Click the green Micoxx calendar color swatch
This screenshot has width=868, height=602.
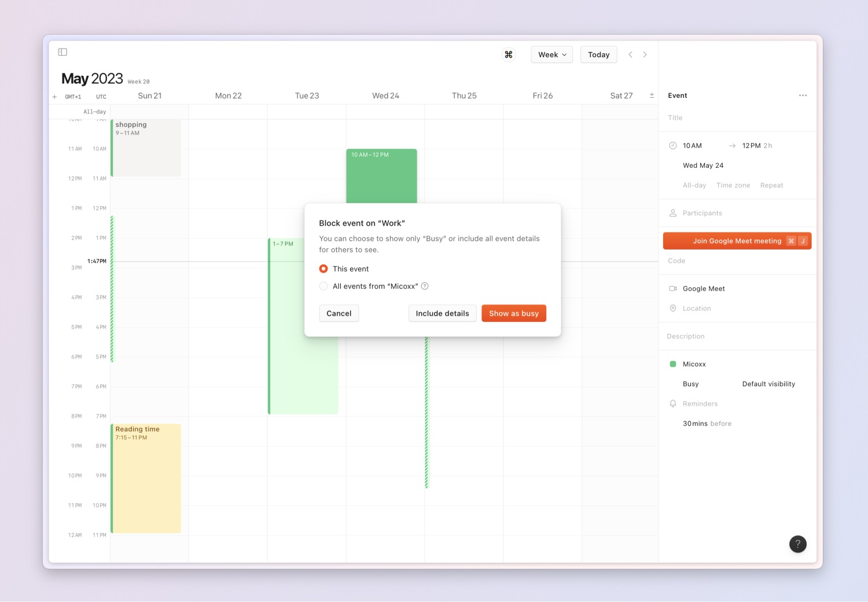point(673,364)
